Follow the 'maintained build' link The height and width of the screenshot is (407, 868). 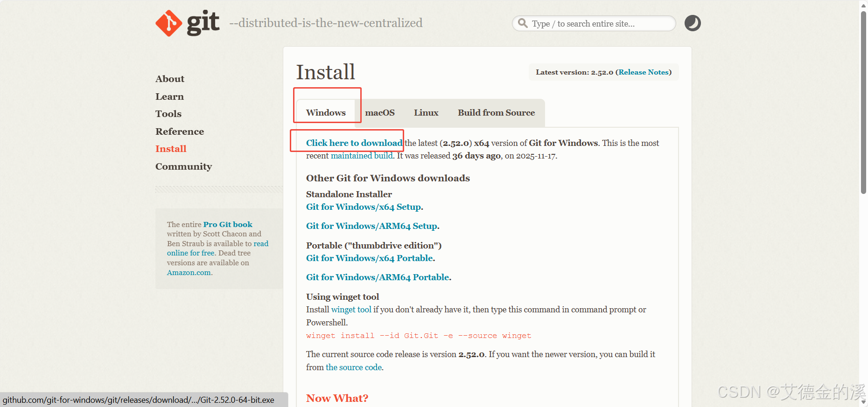[362, 156]
